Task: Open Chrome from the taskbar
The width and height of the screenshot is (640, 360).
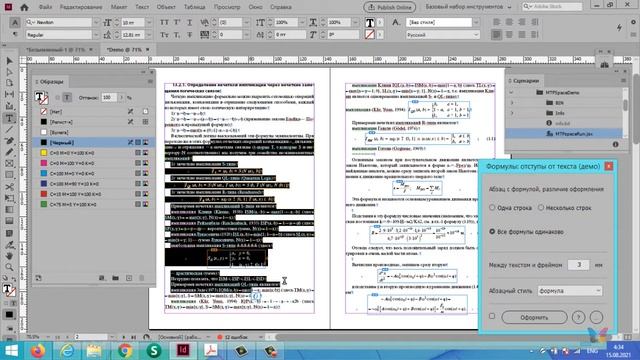Action: point(125,351)
